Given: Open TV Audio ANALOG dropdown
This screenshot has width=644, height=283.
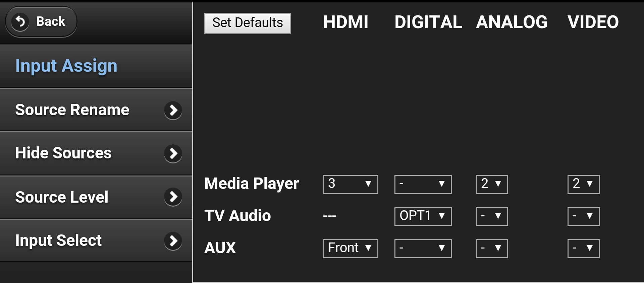Looking at the screenshot, I should pos(492,216).
